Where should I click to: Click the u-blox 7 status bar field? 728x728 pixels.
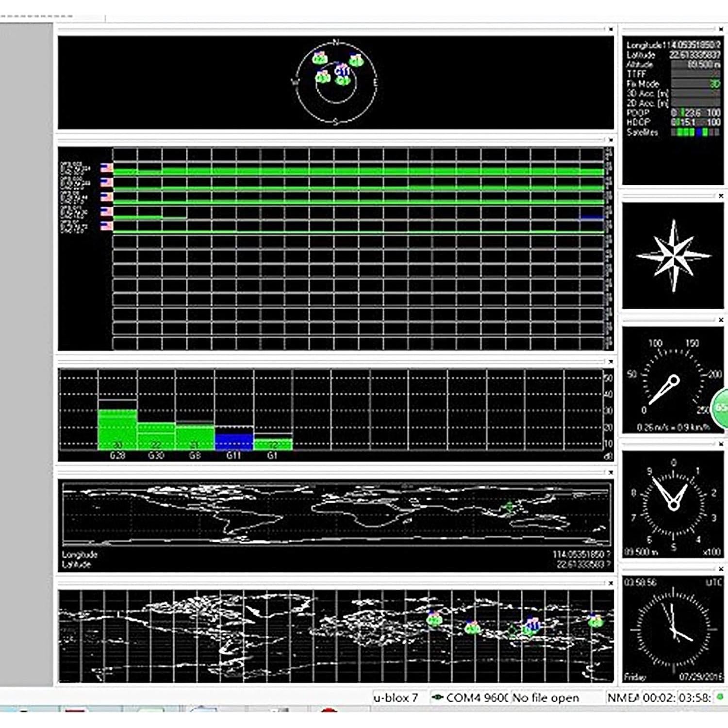(396, 697)
